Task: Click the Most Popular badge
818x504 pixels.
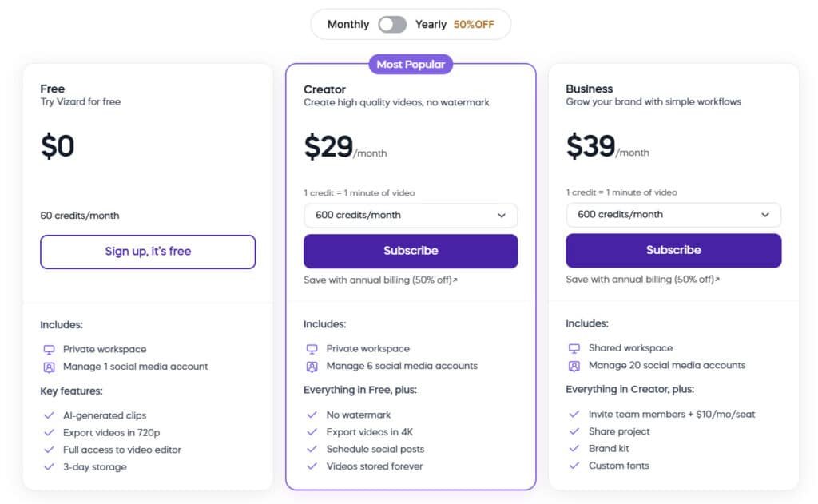Action: click(411, 65)
